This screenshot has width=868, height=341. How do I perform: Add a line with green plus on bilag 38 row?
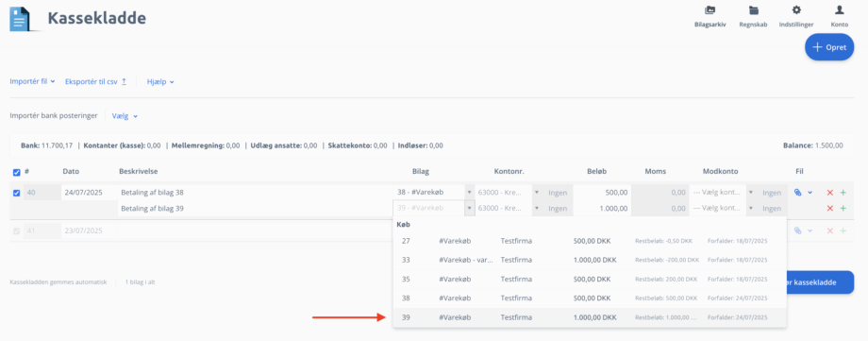click(x=843, y=193)
